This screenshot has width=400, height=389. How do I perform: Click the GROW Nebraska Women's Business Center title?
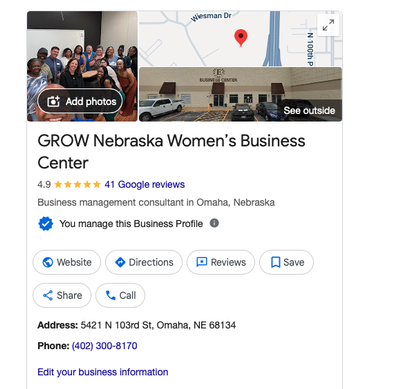[x=171, y=152]
